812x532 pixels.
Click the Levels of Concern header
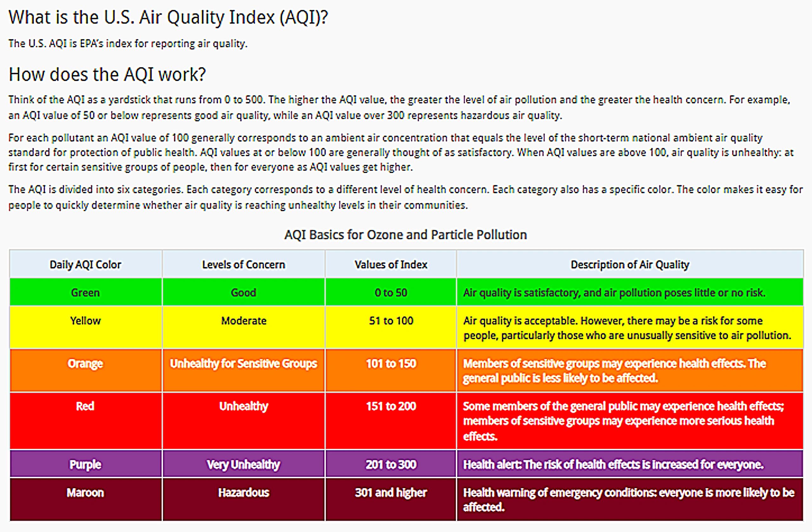point(243,265)
